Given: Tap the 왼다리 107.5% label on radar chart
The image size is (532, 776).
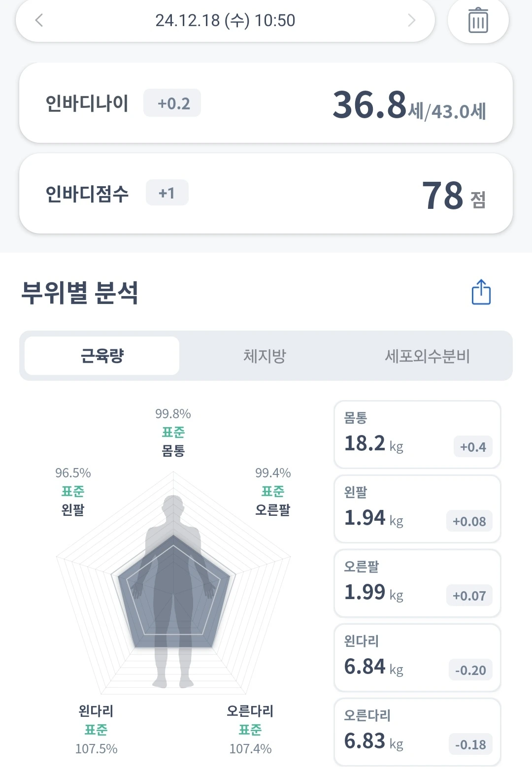Looking at the screenshot, I should [x=96, y=730].
